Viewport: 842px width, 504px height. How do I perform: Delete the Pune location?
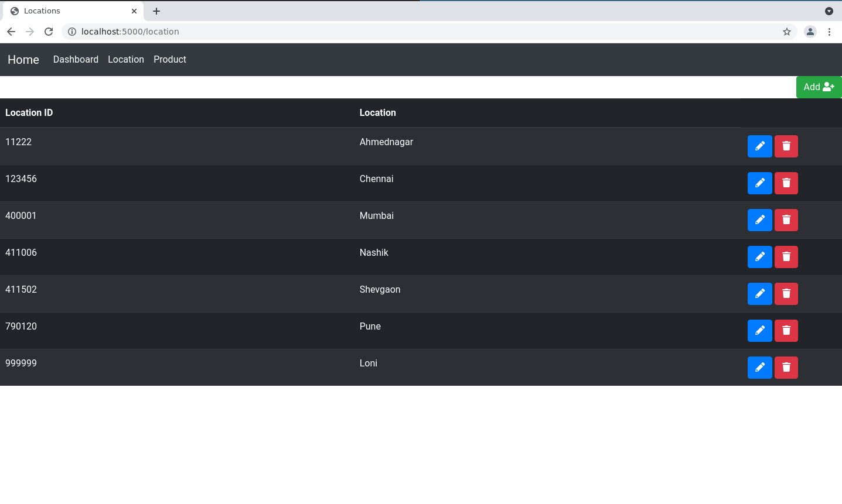pyautogui.click(x=786, y=330)
